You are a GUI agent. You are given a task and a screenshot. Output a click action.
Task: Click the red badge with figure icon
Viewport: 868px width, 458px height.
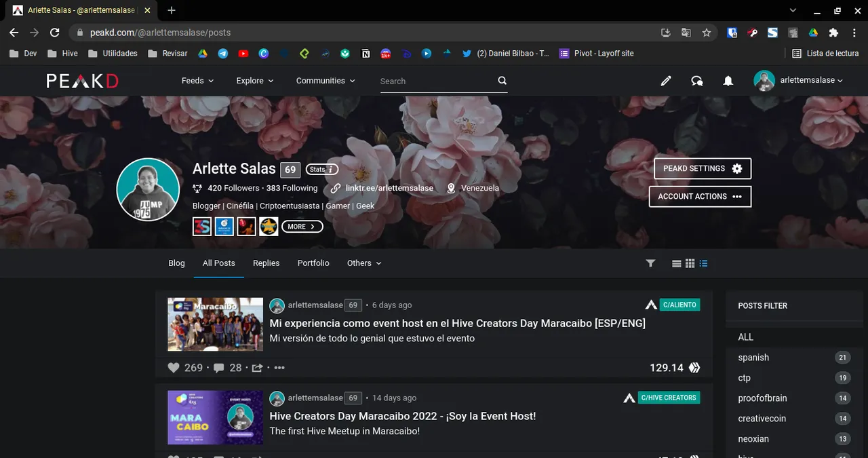tap(246, 227)
